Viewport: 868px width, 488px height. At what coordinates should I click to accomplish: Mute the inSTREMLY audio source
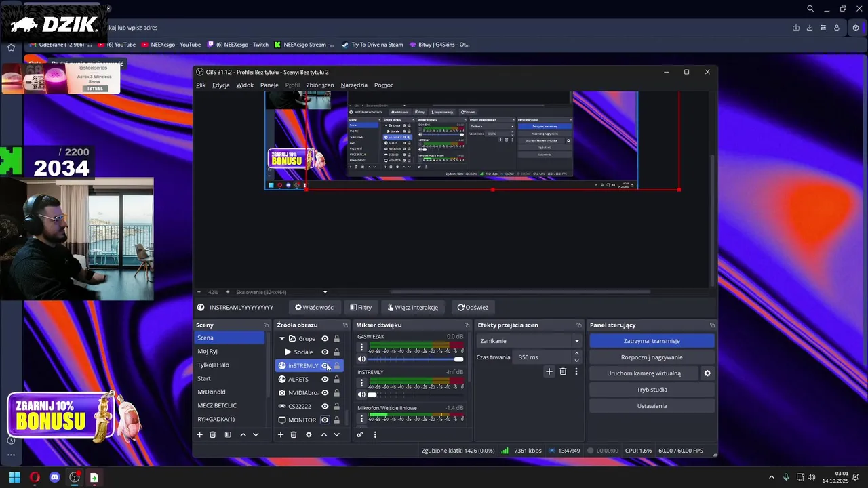(x=361, y=394)
